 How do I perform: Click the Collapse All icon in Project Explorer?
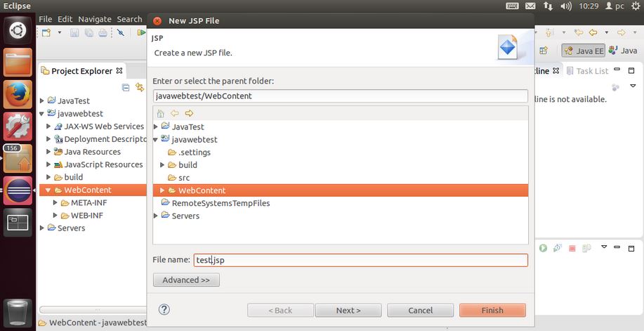point(126,87)
